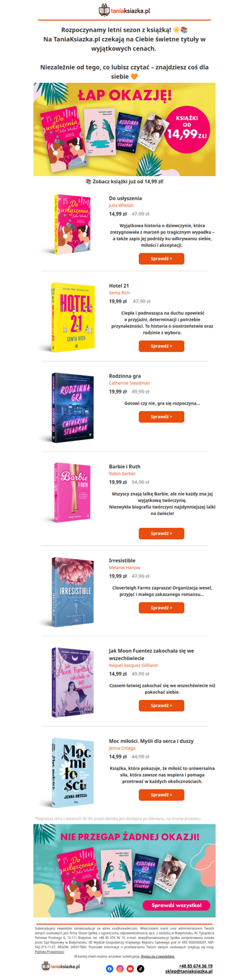Image resolution: width=249 pixels, height=980 pixels.
Task: Open the Polityka Prywatności link
Action: pos(49,951)
